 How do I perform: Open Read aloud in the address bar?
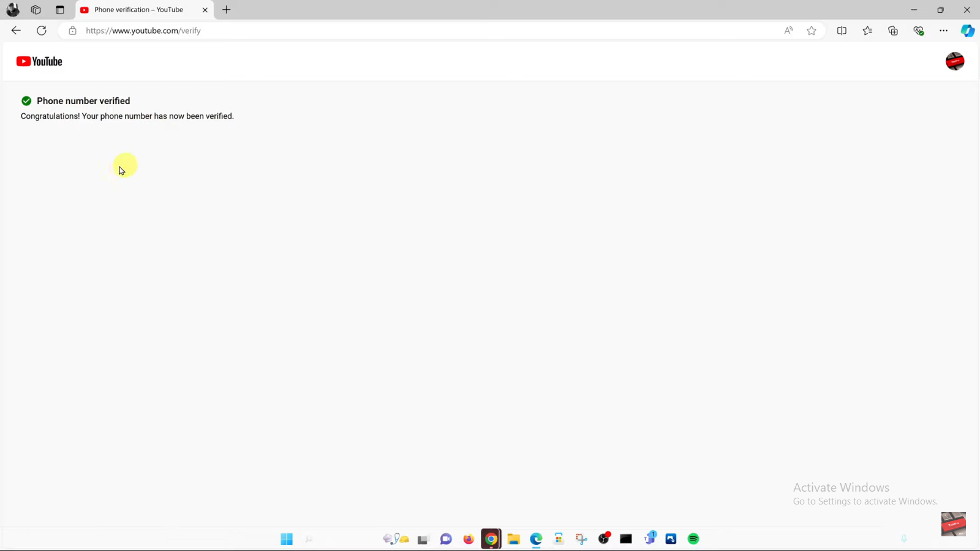788,31
